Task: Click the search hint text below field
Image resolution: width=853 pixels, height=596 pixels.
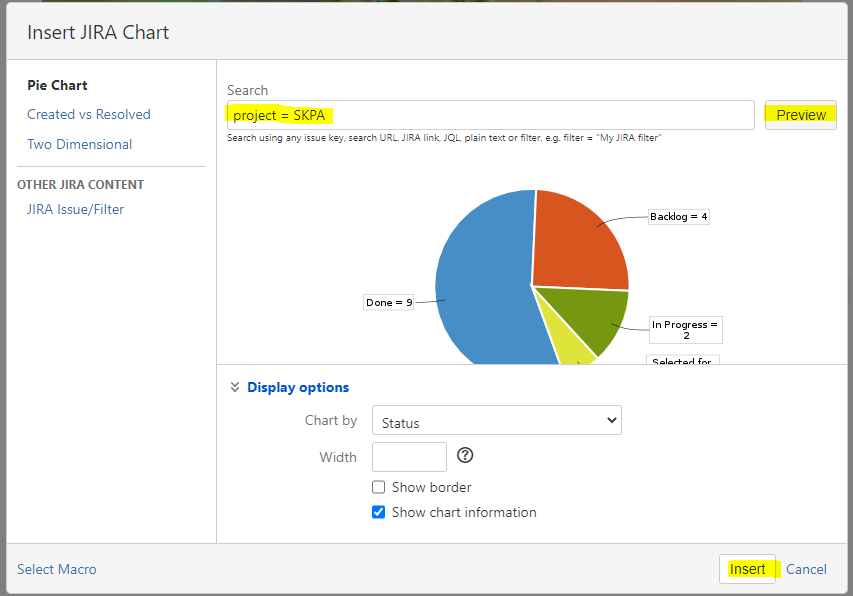Action: tap(444, 138)
